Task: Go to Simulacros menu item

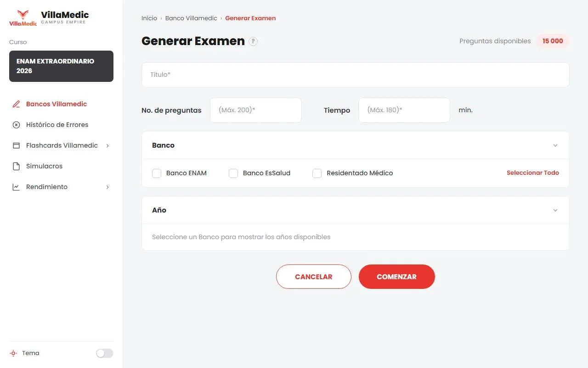Action: [x=44, y=166]
